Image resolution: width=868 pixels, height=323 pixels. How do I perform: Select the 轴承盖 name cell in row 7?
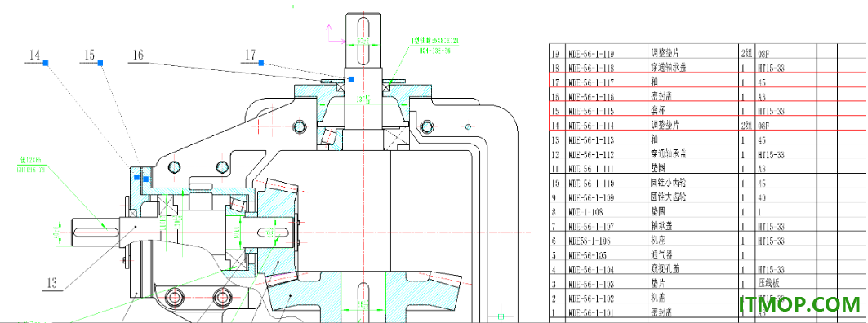coord(662,226)
